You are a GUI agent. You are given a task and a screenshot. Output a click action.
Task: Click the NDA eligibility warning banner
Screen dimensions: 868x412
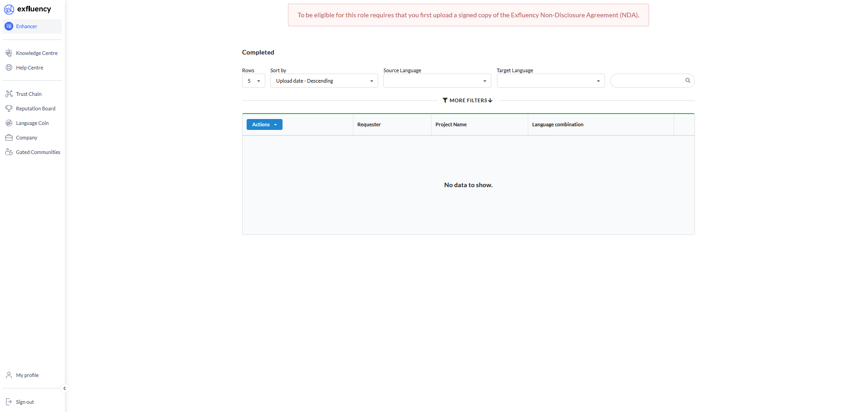tap(468, 15)
